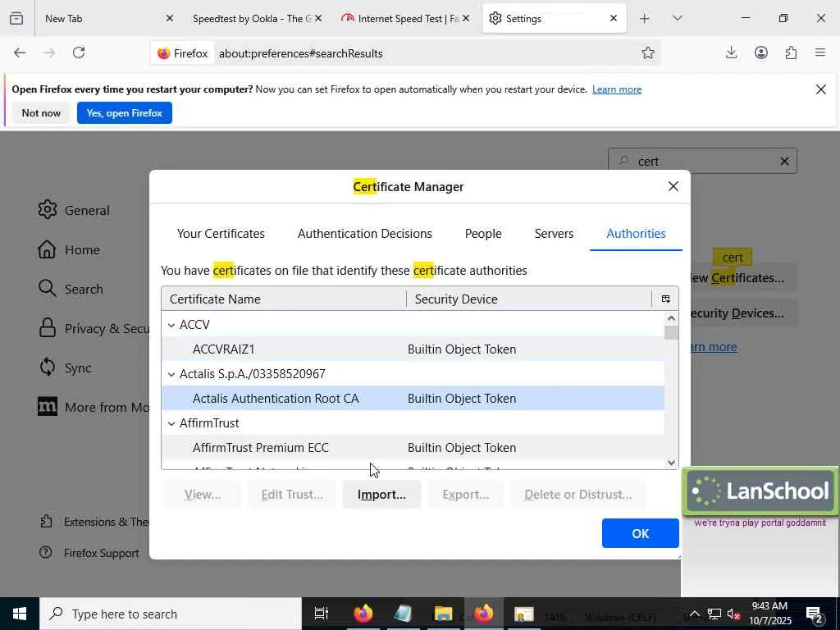Open the Home settings category

[x=69, y=249]
